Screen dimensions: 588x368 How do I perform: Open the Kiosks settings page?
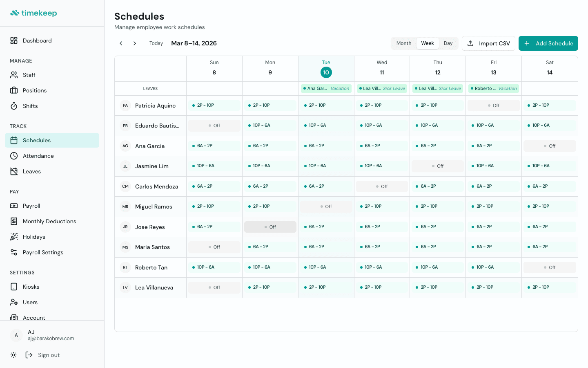[x=14, y=287]
